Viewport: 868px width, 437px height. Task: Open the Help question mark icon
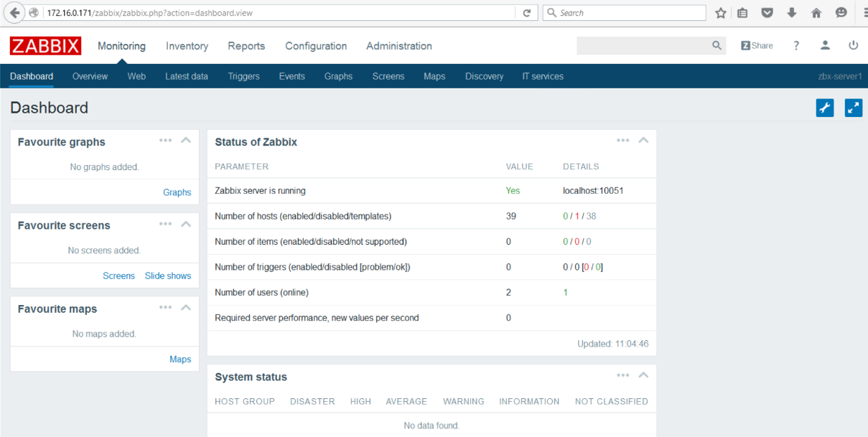pos(796,45)
